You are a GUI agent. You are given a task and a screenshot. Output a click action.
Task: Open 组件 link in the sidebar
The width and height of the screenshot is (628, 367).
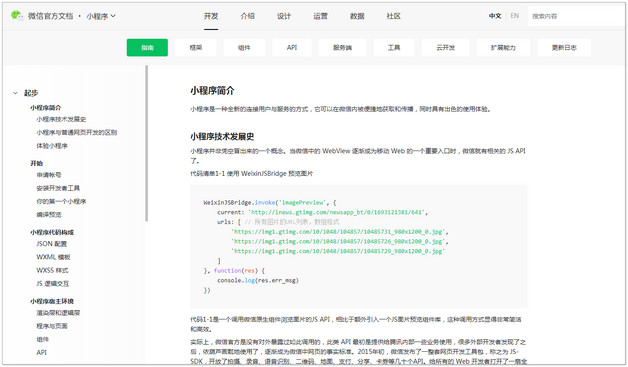point(42,339)
